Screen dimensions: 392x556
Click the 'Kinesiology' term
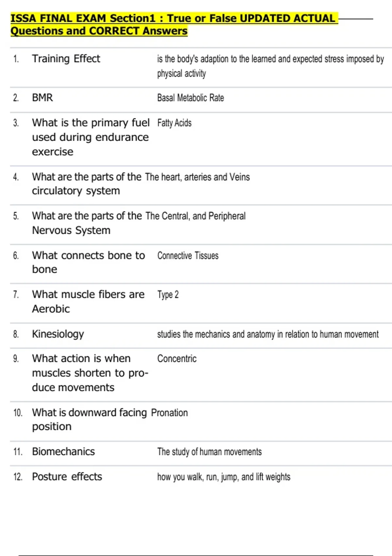click(x=58, y=334)
